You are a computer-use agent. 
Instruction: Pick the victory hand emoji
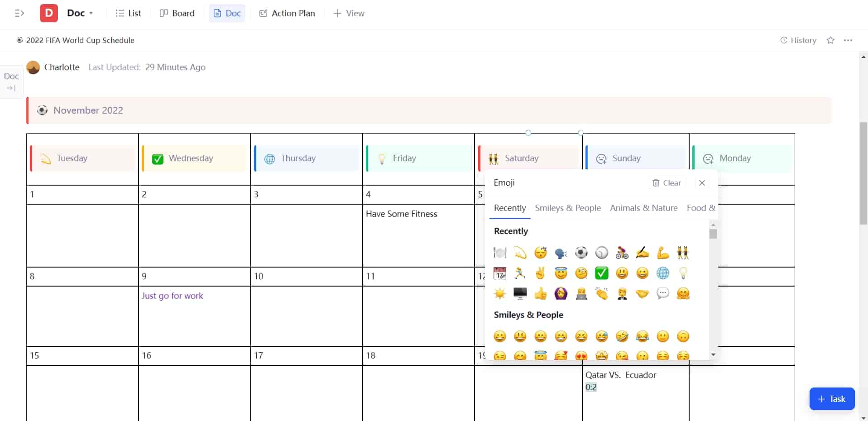point(541,273)
